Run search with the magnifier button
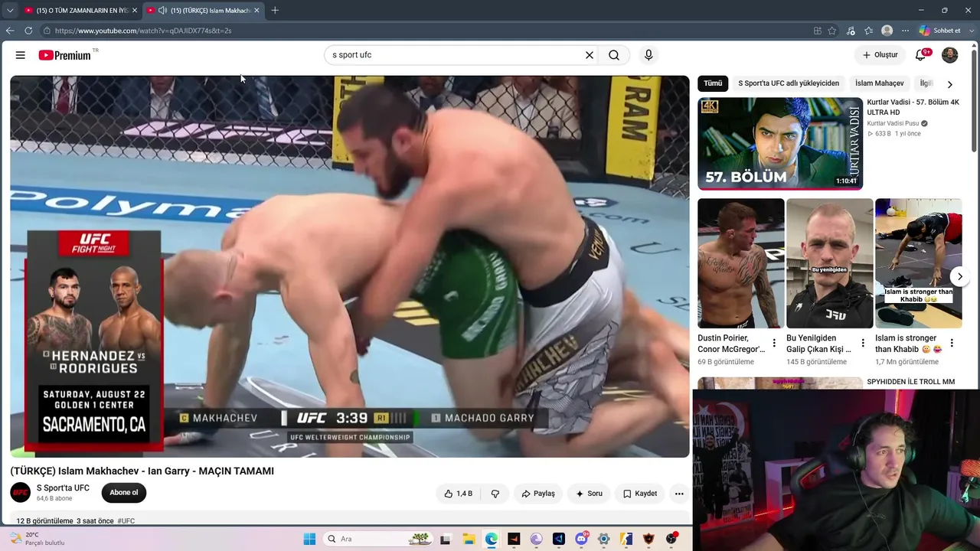The height and width of the screenshot is (551, 980). [614, 55]
